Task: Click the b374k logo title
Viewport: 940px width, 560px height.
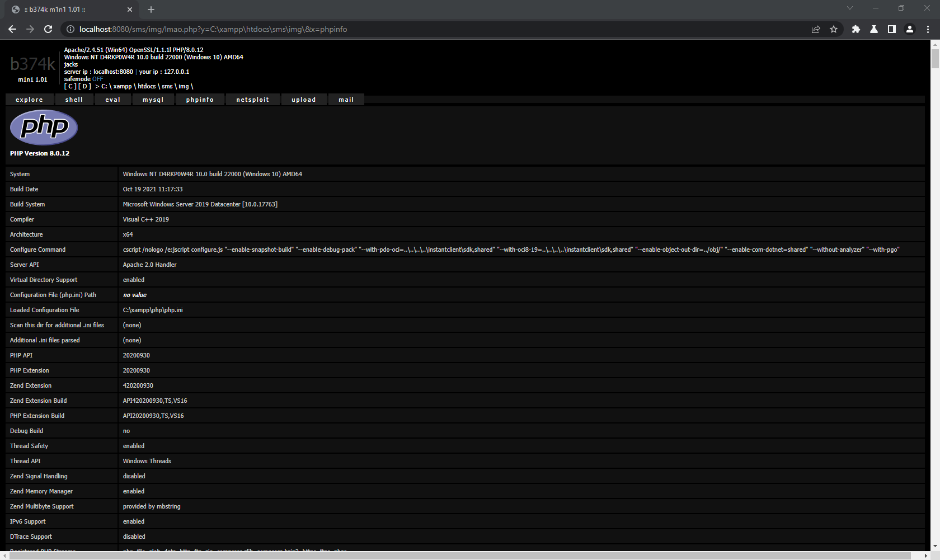Action: (32, 64)
